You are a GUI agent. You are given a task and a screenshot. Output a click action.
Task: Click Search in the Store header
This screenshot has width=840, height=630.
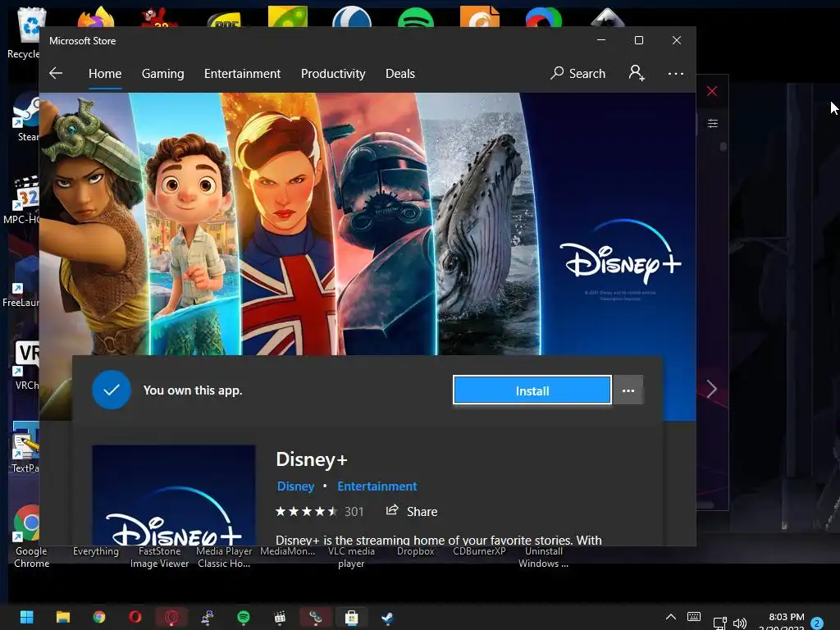[x=578, y=73]
